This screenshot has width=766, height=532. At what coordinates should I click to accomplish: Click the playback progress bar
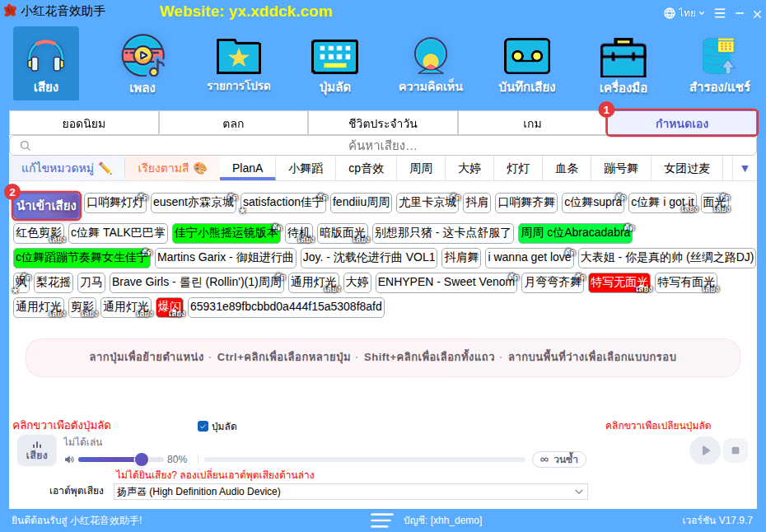(x=364, y=460)
